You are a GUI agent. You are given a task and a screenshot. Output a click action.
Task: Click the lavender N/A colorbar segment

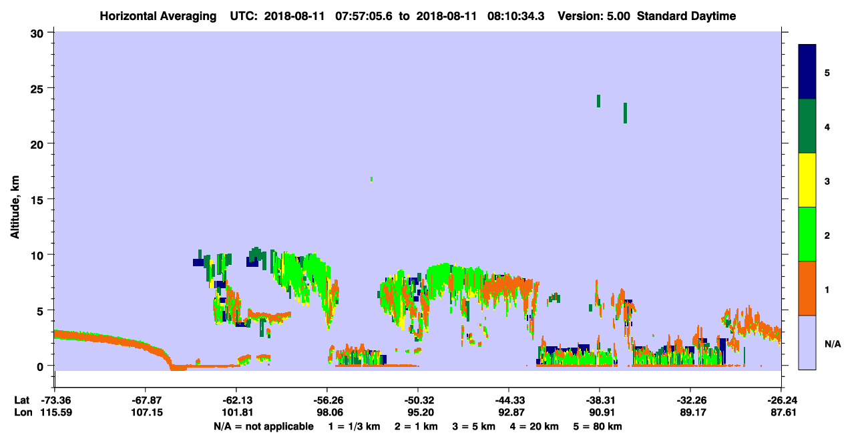(x=807, y=342)
